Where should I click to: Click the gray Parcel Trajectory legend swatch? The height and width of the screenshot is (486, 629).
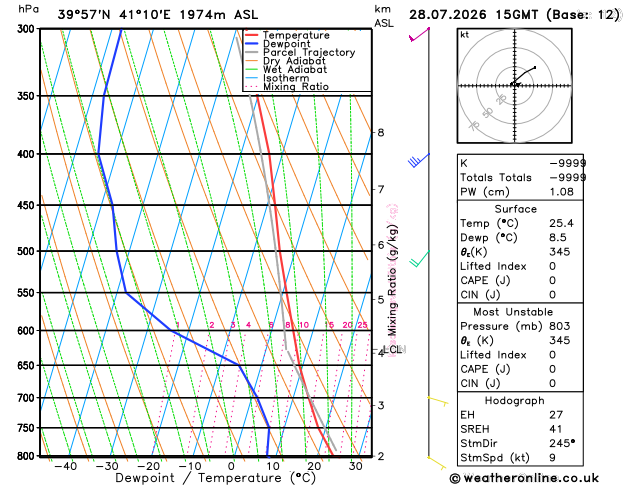pos(252,53)
